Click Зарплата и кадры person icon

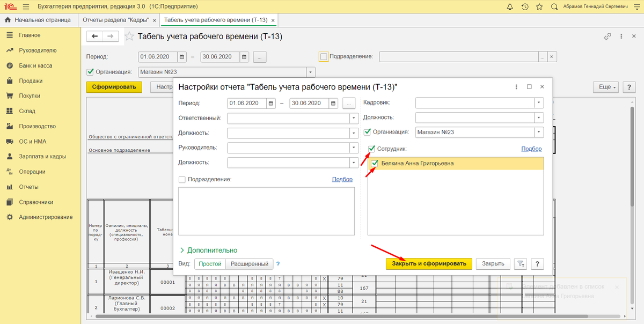coord(9,157)
